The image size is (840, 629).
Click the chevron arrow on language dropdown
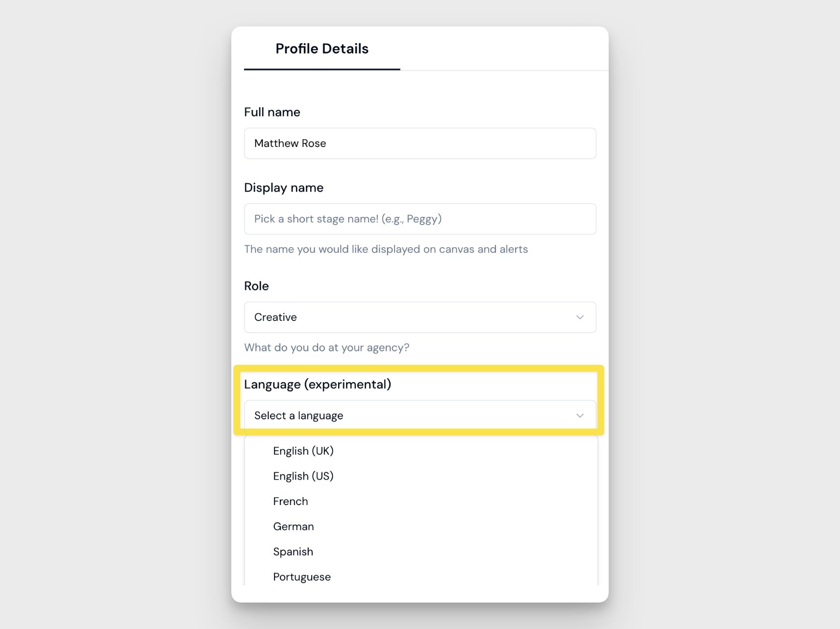(x=580, y=416)
